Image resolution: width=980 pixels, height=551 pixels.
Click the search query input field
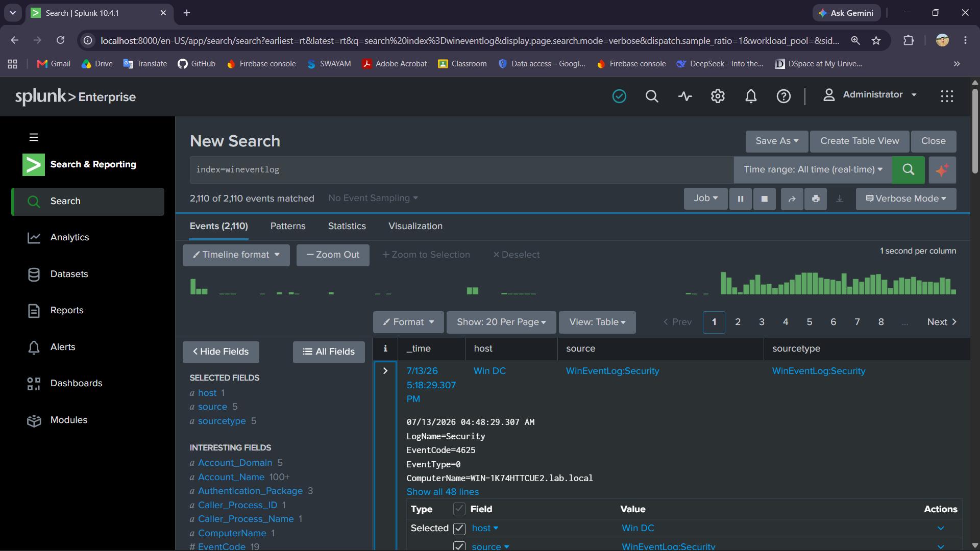click(x=461, y=169)
